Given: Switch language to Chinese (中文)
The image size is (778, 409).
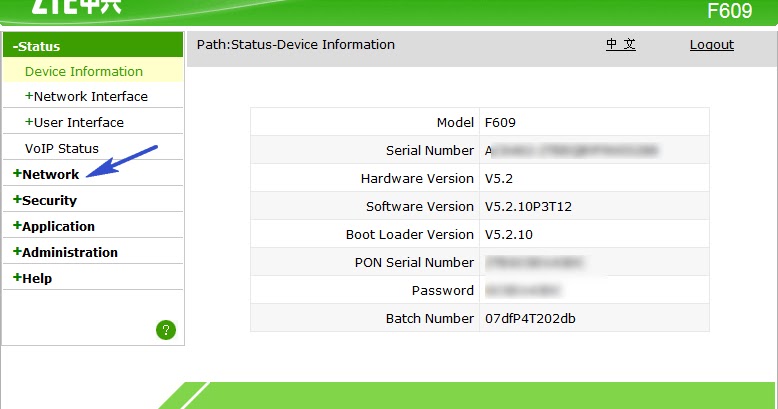Looking at the screenshot, I should [x=621, y=44].
